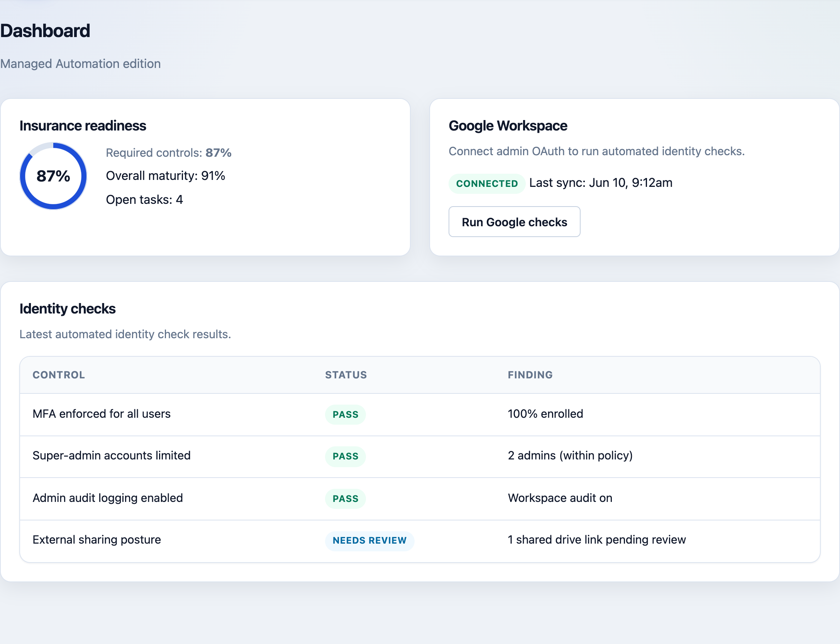840x644 pixels.
Task: Select the Last sync: Jun 10, 9:12am text
Action: click(601, 183)
